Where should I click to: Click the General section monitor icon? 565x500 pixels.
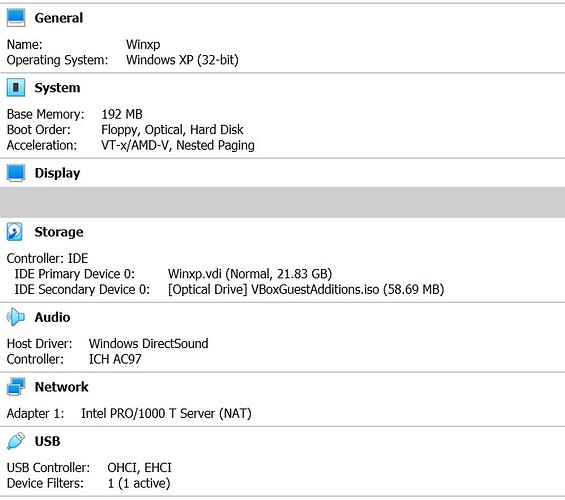(x=16, y=18)
